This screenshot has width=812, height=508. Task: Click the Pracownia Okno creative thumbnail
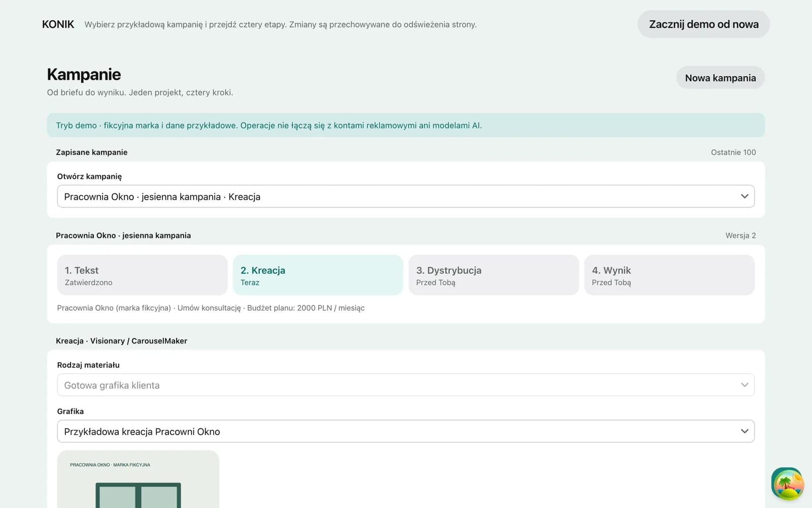pos(138,479)
